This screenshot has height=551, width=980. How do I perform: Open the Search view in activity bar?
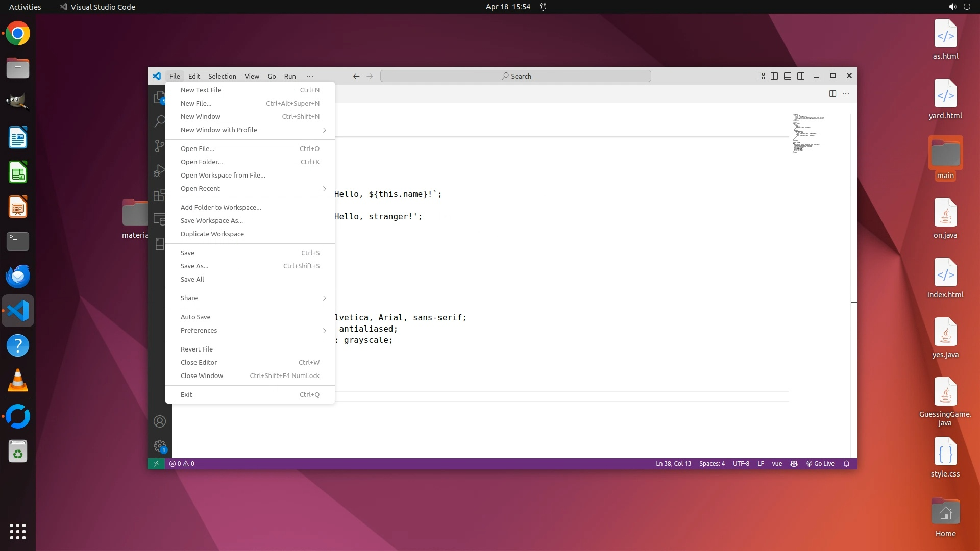[x=159, y=121]
